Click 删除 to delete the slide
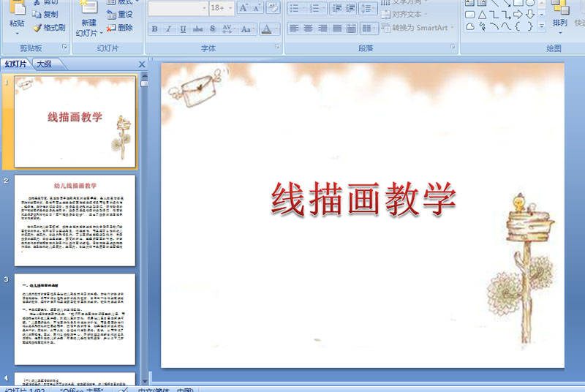Viewport: 585px width, 392px height. pos(120,28)
